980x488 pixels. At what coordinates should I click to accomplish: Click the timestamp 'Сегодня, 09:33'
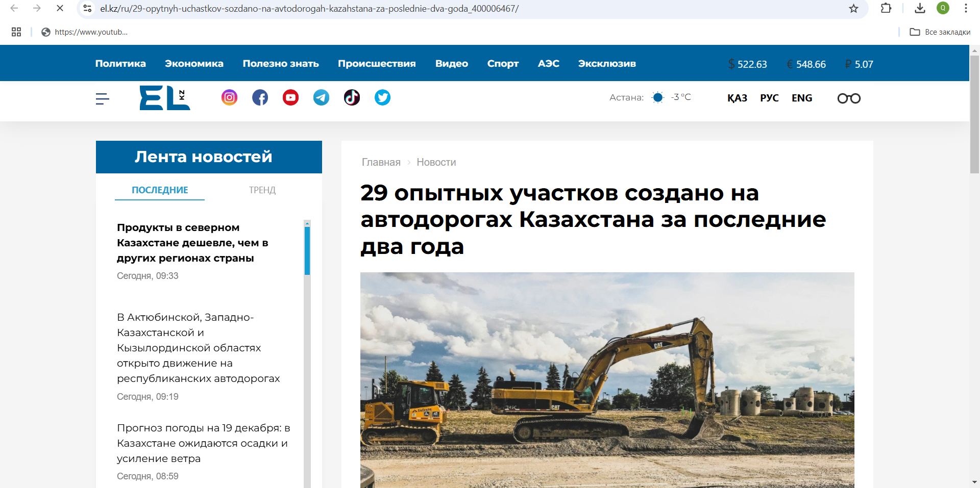(x=148, y=276)
